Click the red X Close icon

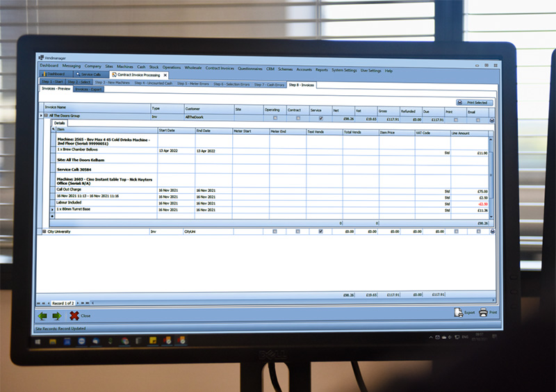74,316
